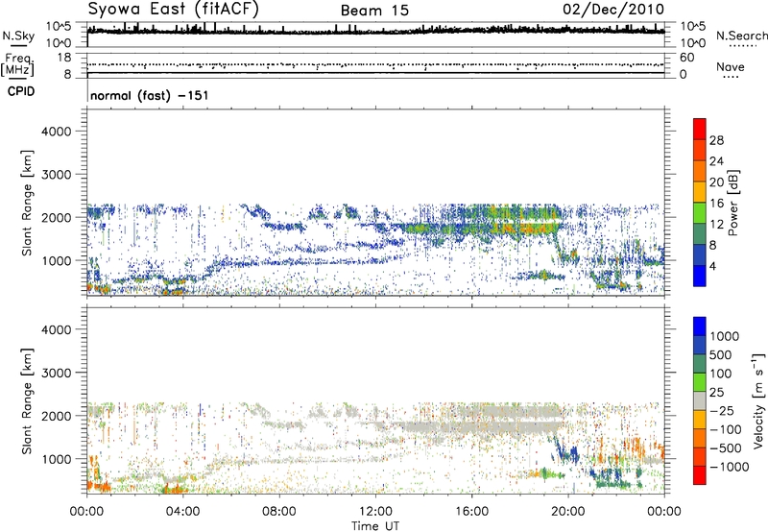Screen dimensions: 768x532
Task: Click the '16:00' time axis label
Action: [471, 512]
